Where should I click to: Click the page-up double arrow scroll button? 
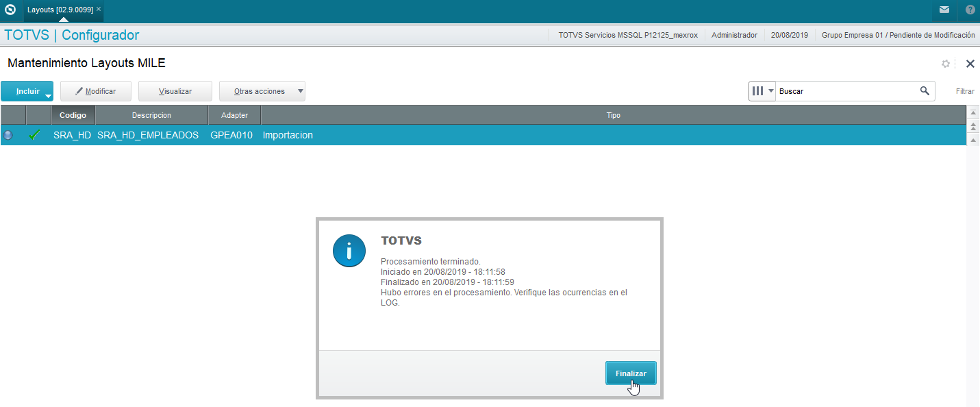point(973,126)
